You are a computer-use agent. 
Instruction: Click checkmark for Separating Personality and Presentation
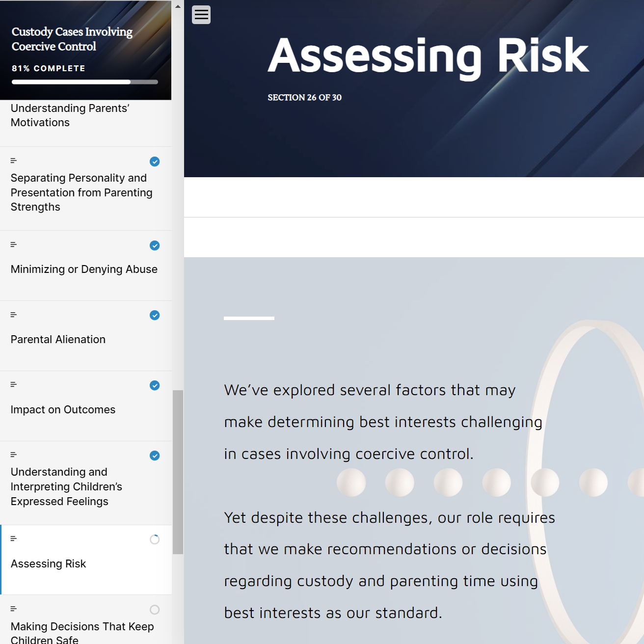155,161
